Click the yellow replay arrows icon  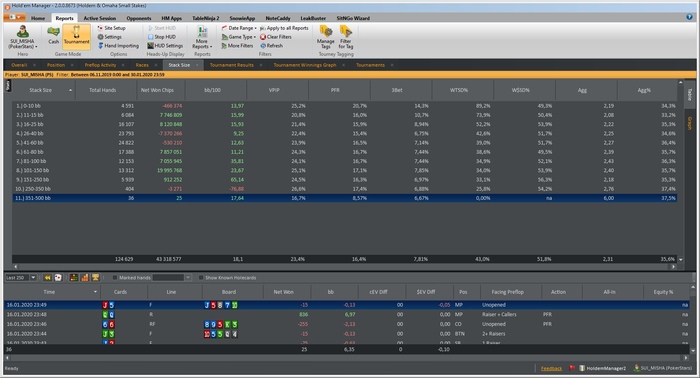coord(47,278)
